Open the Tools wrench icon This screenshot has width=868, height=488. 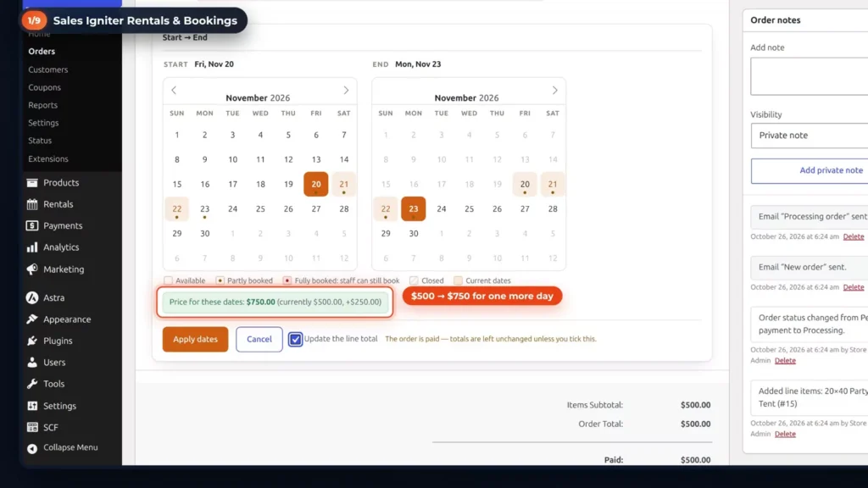pyautogui.click(x=32, y=384)
